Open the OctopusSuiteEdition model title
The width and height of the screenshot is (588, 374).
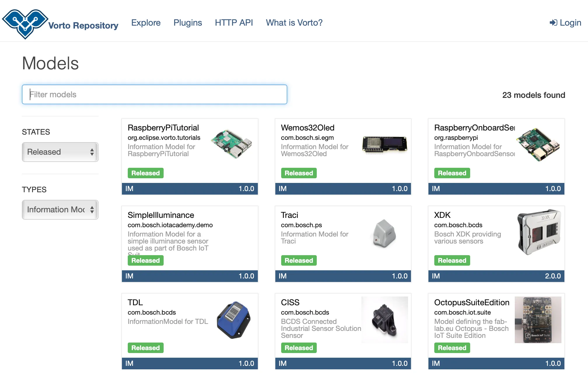point(472,303)
